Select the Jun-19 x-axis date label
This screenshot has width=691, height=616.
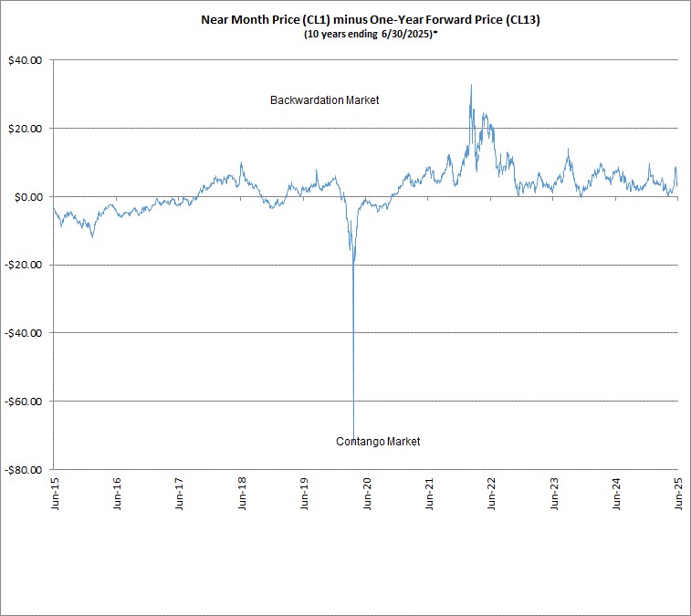coord(304,493)
